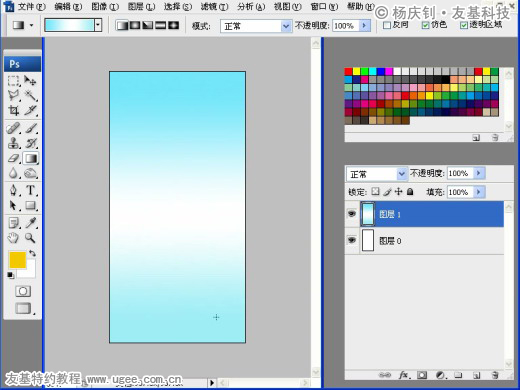Select the Type tool
This screenshot has height=390, width=520.
pyautogui.click(x=30, y=190)
